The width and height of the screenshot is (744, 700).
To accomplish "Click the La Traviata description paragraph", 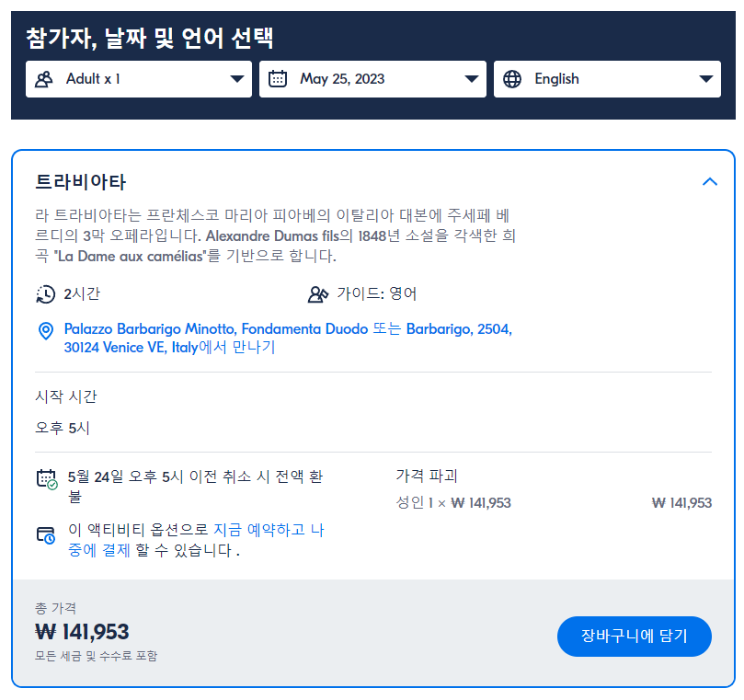I will coord(275,235).
